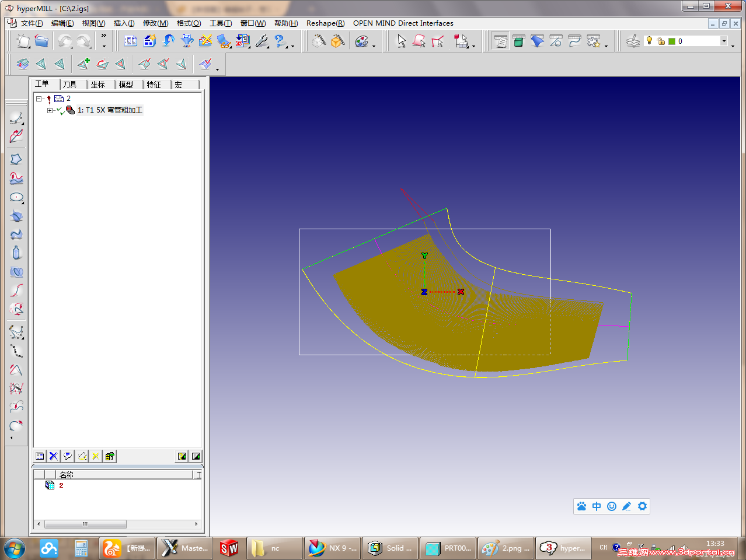
Task: Switch to the NX 9 taskbar window
Action: click(333, 548)
